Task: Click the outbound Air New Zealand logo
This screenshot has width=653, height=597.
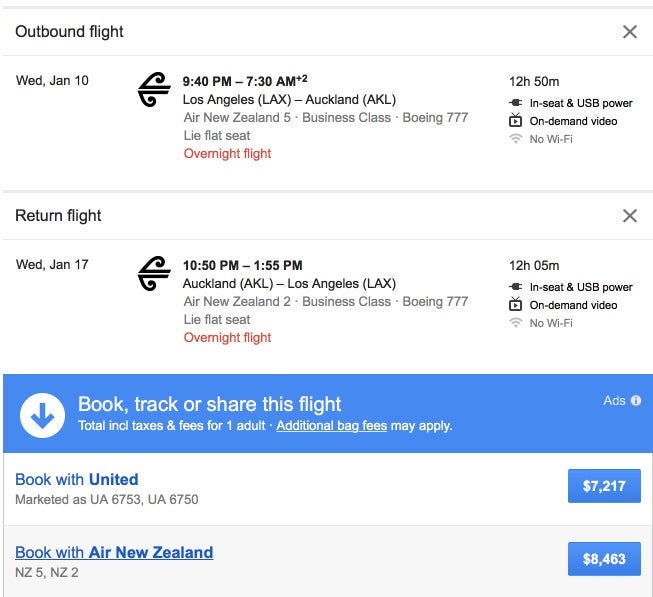Action: 154,90
